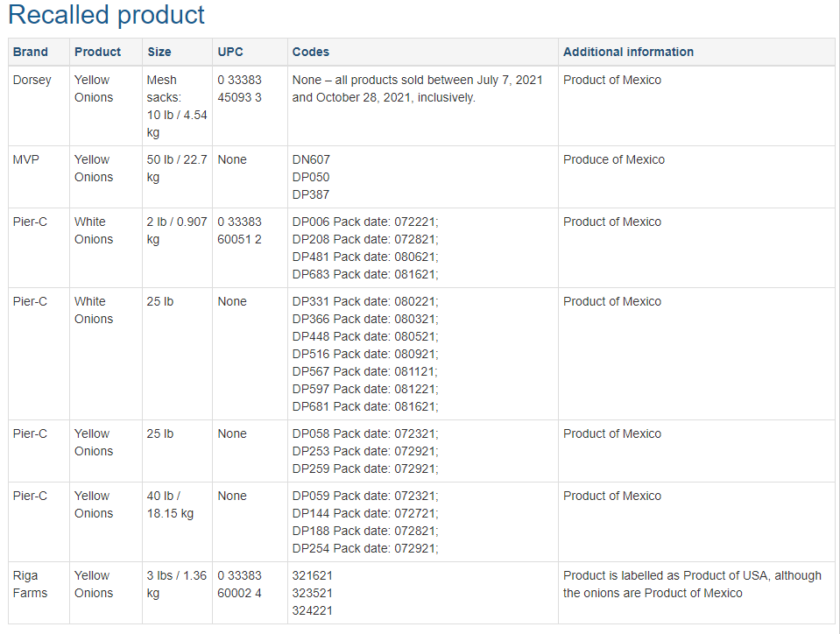Click UPC 0 33383 60002 4
Screen dimensions: 840x634
point(239,584)
